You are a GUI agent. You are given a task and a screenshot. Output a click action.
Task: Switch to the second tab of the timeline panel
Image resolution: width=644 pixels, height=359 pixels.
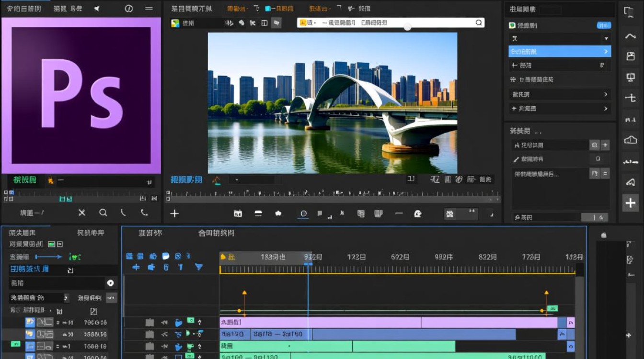coord(217,233)
